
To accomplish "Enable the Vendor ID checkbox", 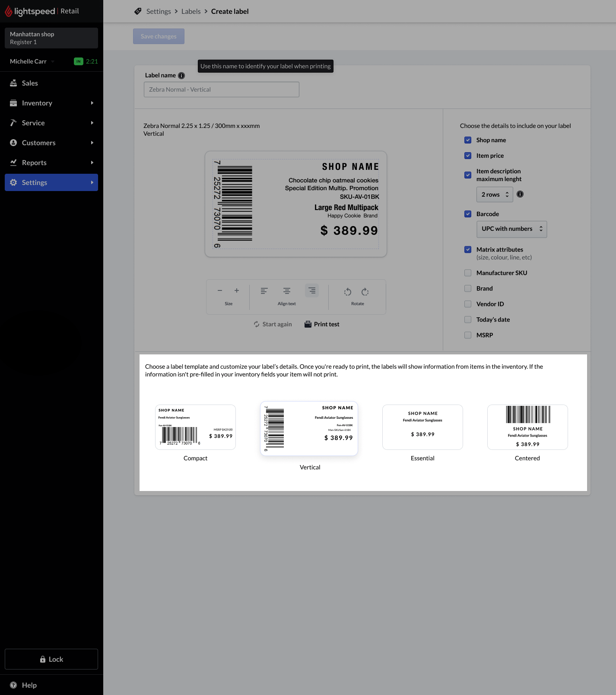I will pos(468,304).
